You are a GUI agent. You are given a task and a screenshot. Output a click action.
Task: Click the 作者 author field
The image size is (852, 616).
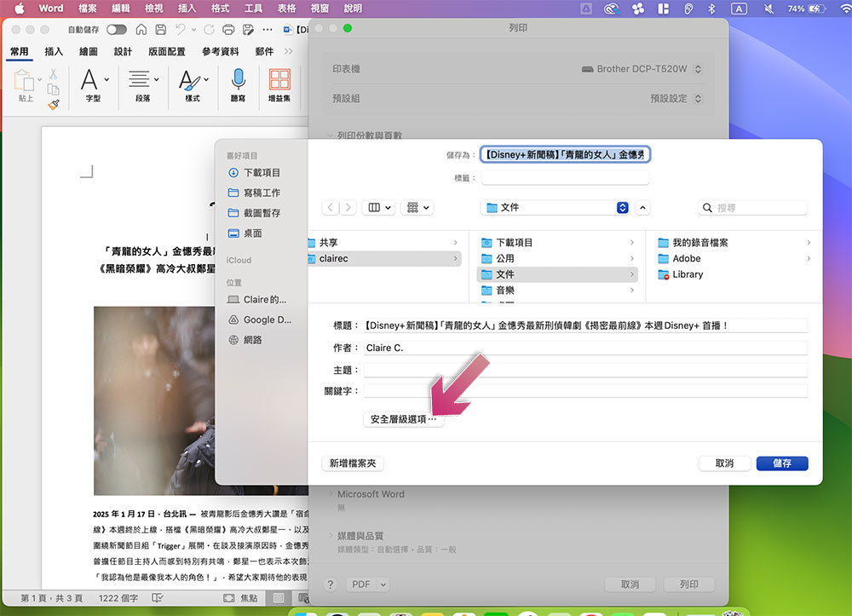(585, 348)
